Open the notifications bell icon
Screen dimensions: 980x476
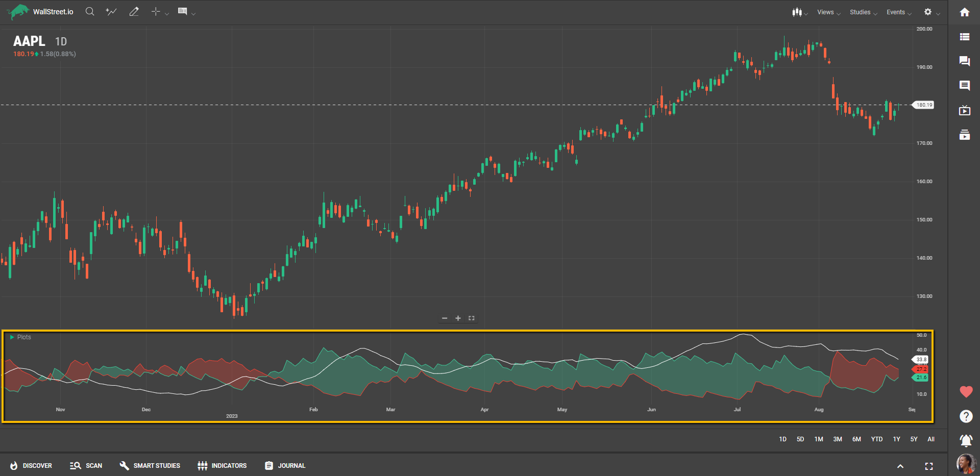[966, 440]
